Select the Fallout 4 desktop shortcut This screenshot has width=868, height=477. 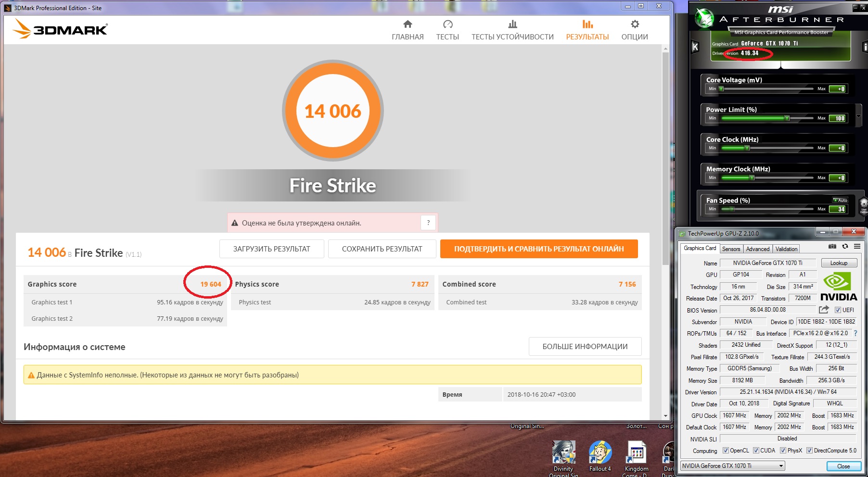[600, 457]
